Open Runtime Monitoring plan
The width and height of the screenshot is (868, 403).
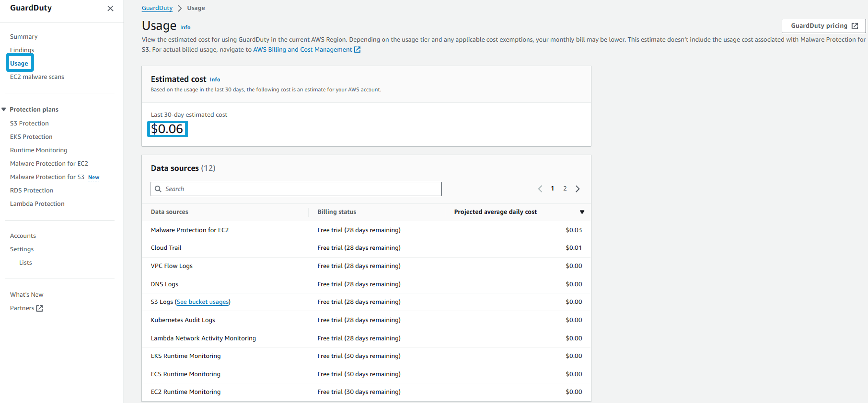[39, 150]
